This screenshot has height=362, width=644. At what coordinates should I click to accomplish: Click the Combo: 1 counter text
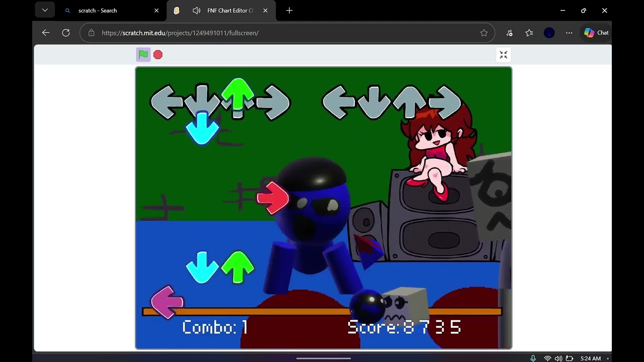pyautogui.click(x=215, y=327)
